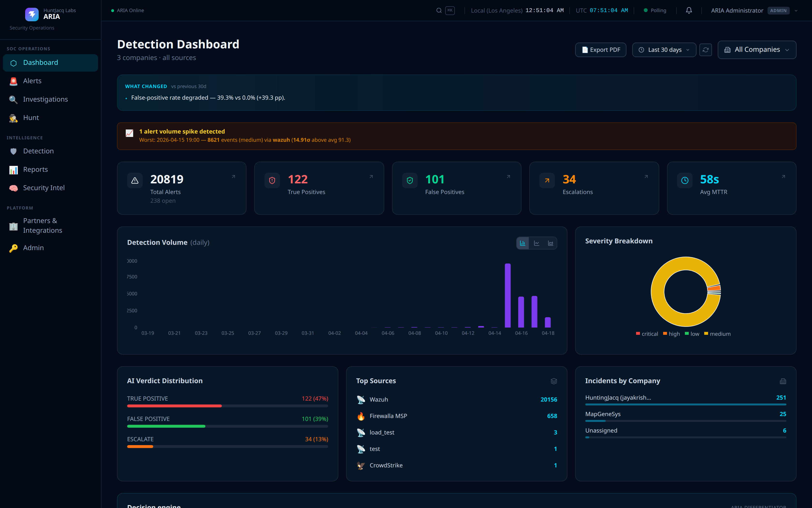The image size is (812, 508).
Task: Click the False-positive rate degraded message
Action: click(x=208, y=98)
